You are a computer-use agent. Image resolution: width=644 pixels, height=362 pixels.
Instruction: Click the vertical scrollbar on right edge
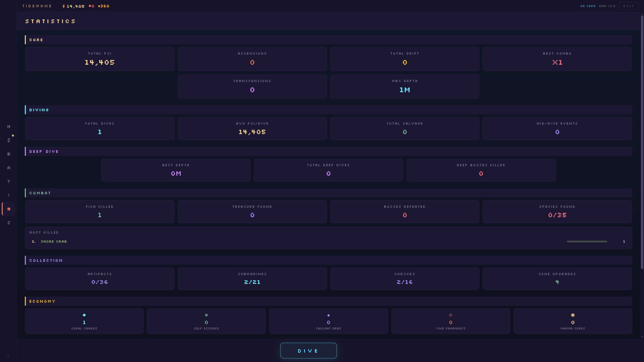pyautogui.click(x=642, y=141)
